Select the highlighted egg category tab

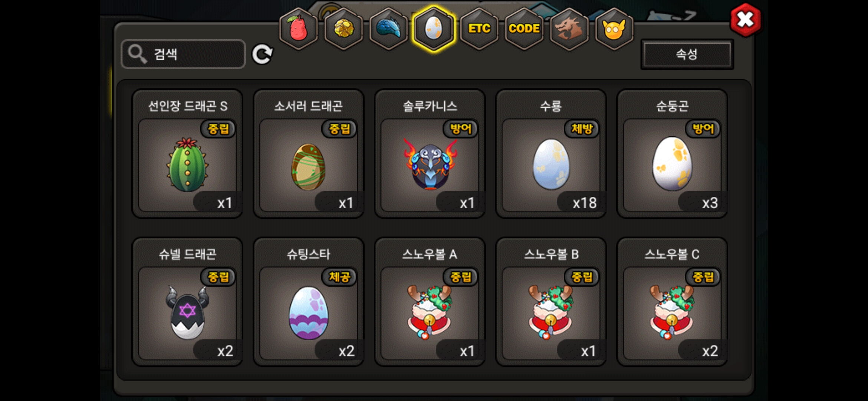point(434,29)
